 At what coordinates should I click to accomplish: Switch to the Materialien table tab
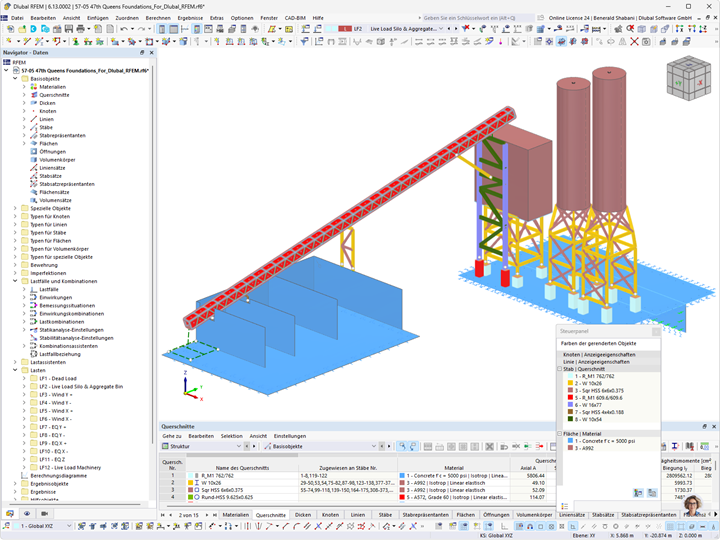click(x=236, y=515)
